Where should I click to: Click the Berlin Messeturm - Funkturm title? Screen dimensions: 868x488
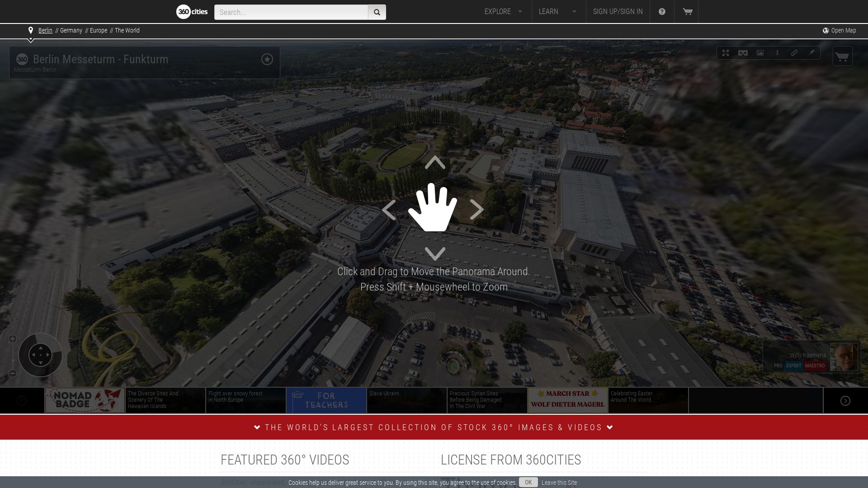(100, 59)
